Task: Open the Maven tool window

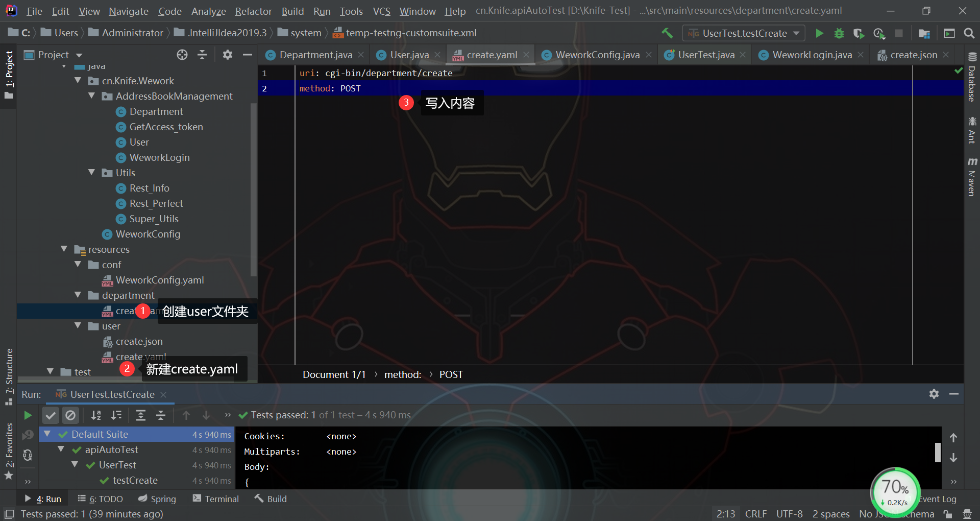Action: click(x=972, y=177)
